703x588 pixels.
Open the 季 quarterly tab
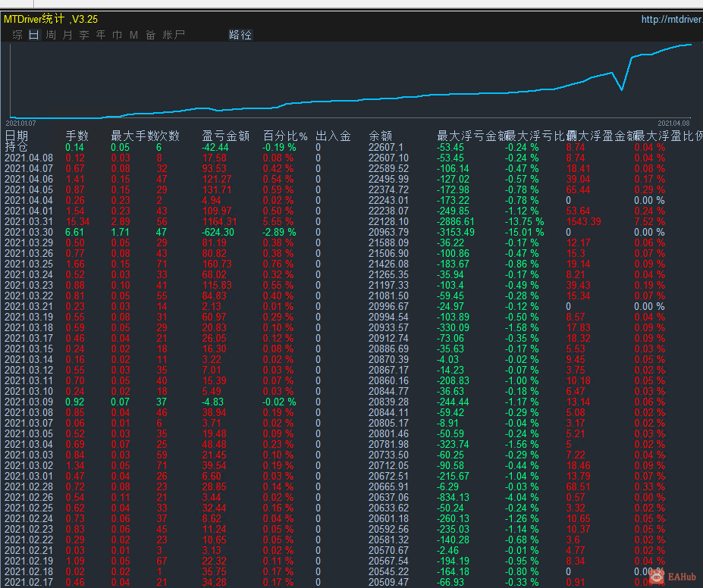pos(84,35)
